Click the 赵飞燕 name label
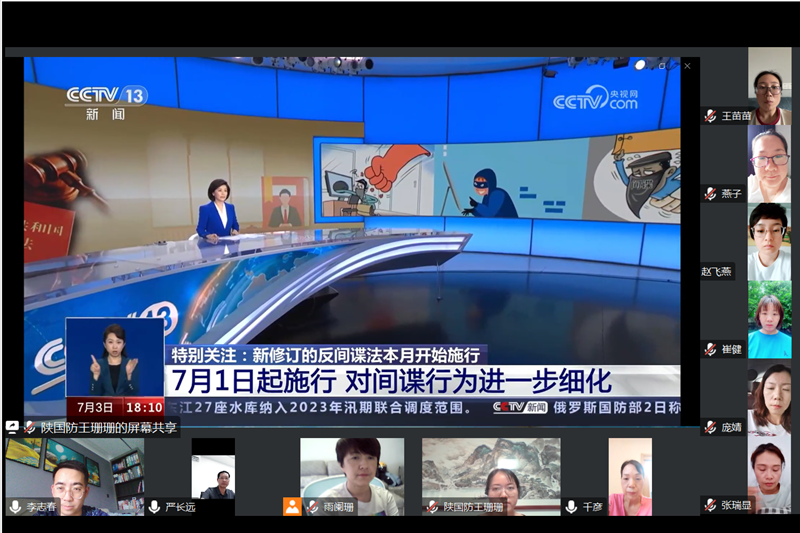This screenshot has width=800, height=533. [717, 272]
